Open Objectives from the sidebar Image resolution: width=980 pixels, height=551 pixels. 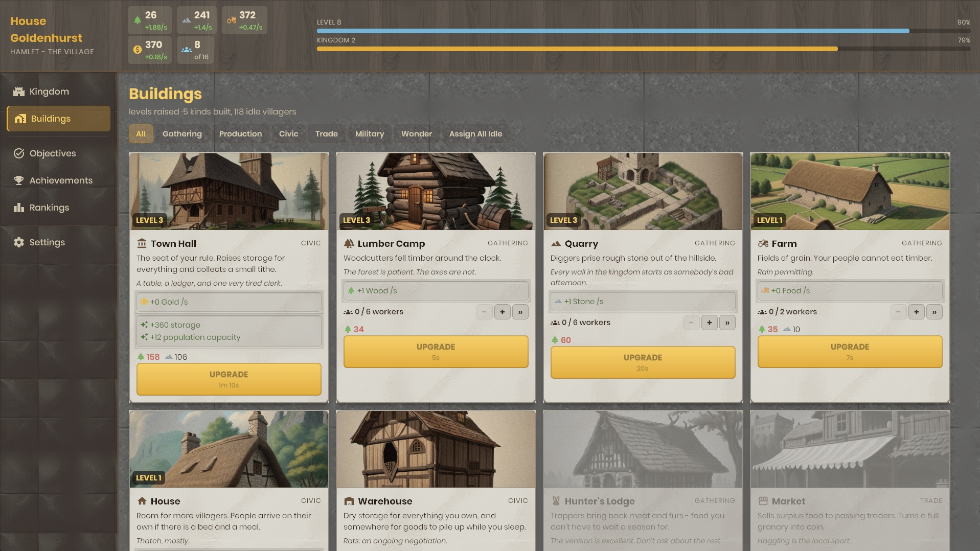(58, 153)
